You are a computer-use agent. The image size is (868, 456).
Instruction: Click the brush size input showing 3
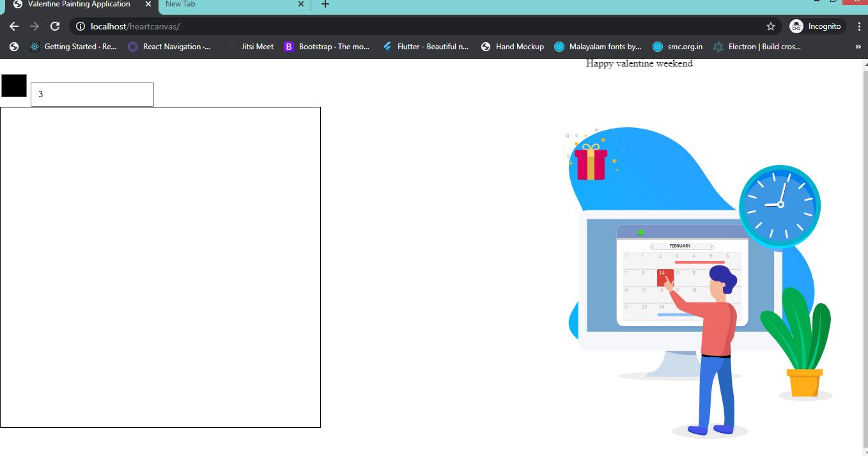[92, 94]
